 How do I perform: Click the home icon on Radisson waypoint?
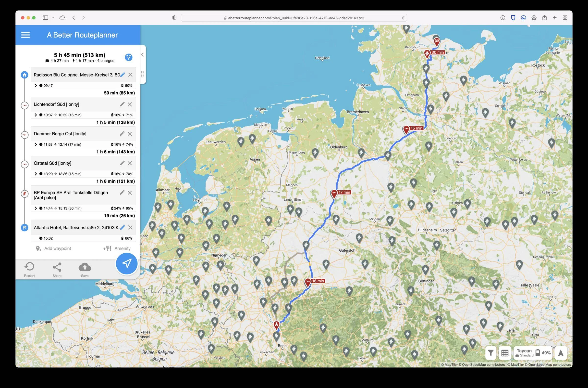pyautogui.click(x=24, y=75)
